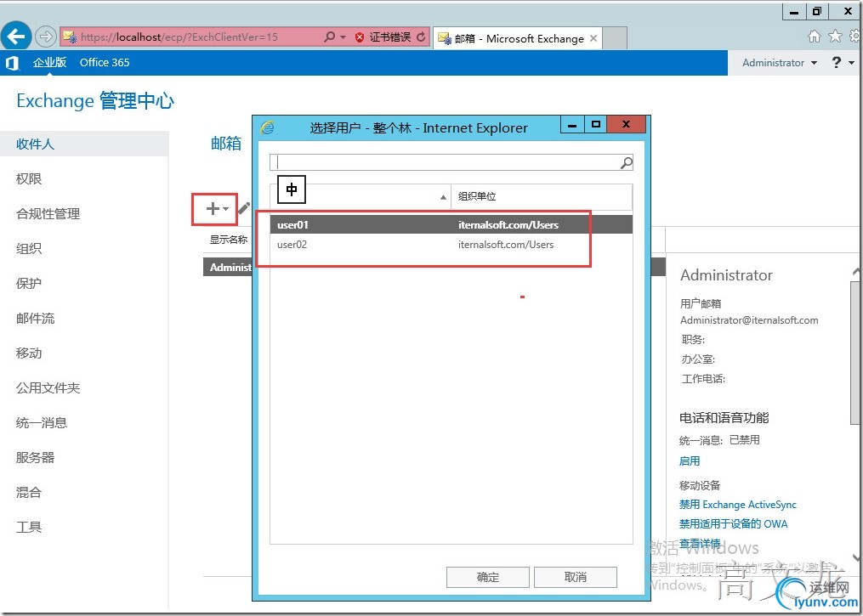Click the 显示名称 column header
The width and height of the screenshot is (863, 616).
point(229,240)
